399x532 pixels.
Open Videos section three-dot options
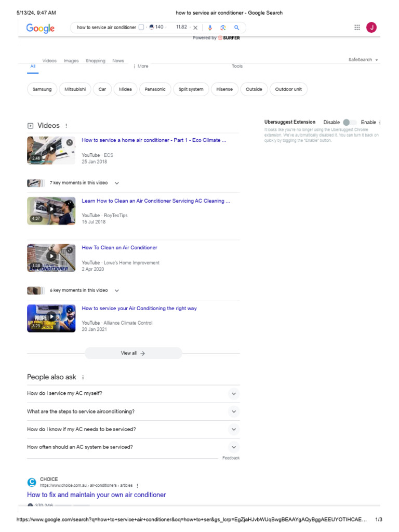click(66, 126)
